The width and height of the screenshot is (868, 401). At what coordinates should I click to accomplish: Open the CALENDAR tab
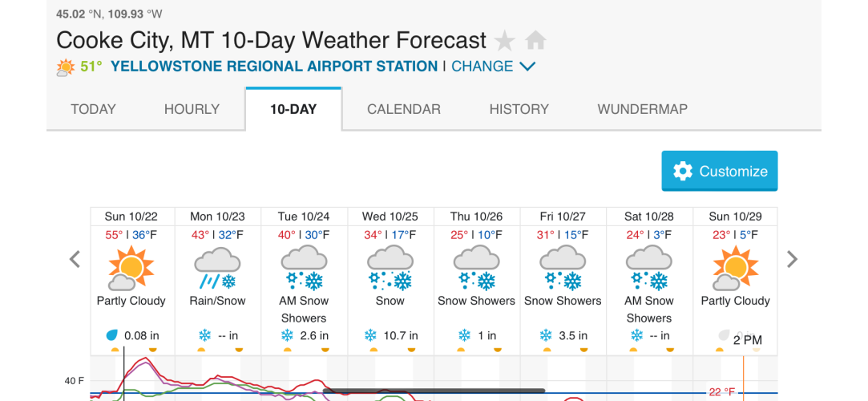(x=404, y=109)
